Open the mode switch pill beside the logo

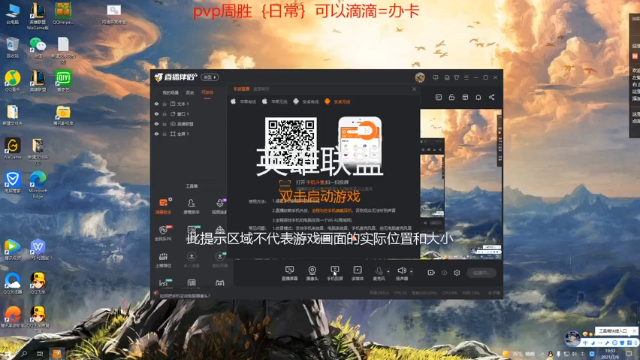(210, 77)
